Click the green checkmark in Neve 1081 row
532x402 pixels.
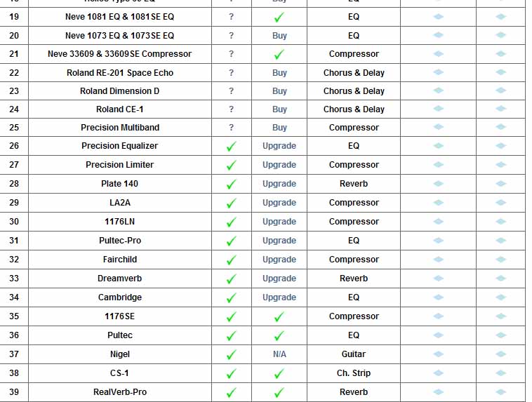tap(279, 17)
